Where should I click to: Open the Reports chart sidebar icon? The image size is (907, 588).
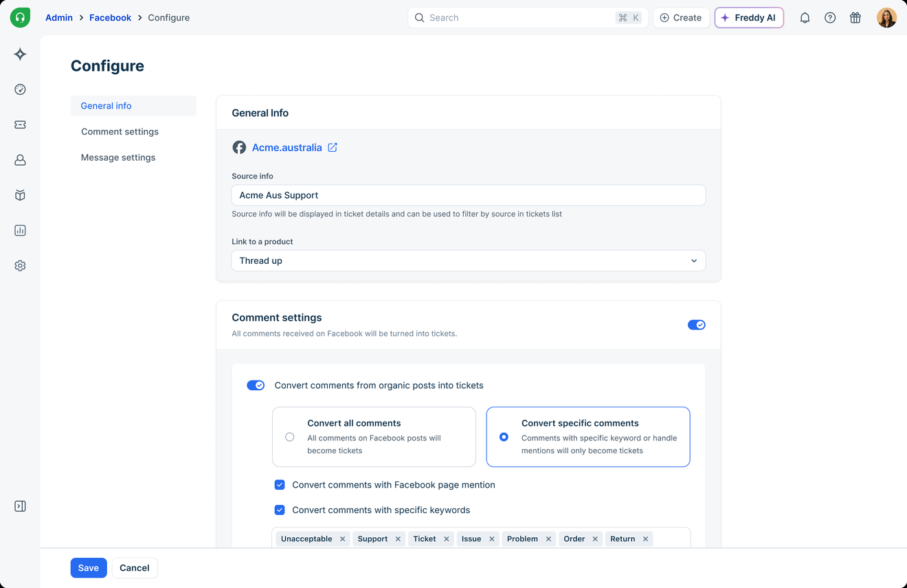(20, 231)
